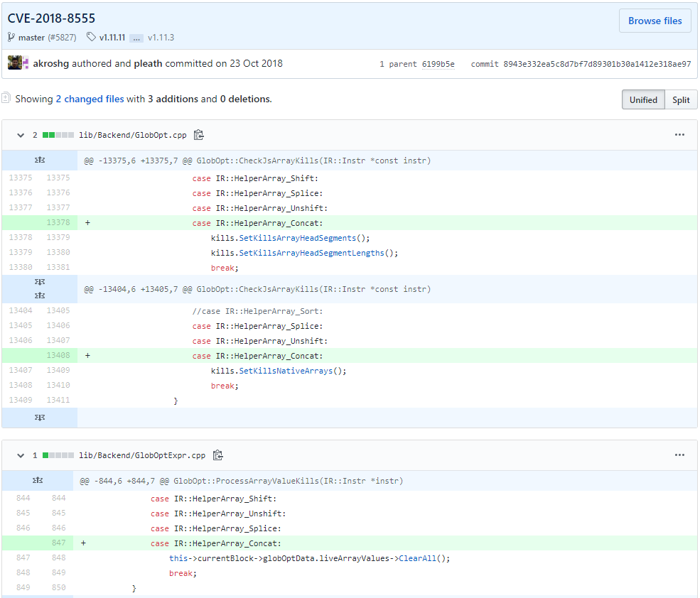Open the v1.11.11 tag

point(112,38)
